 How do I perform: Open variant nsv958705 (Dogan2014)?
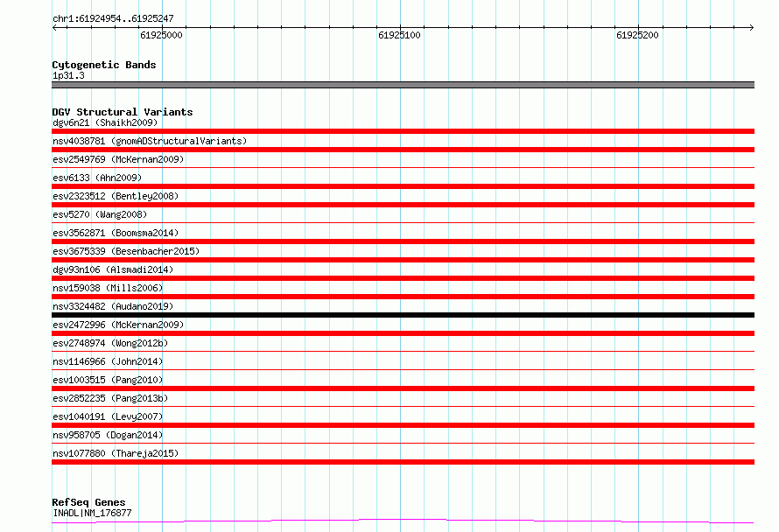pos(108,435)
